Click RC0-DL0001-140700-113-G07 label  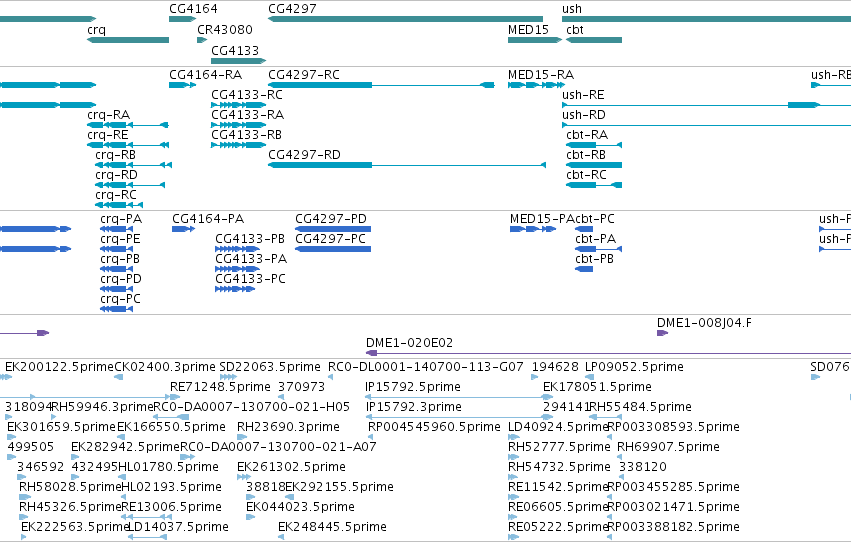[426, 367]
